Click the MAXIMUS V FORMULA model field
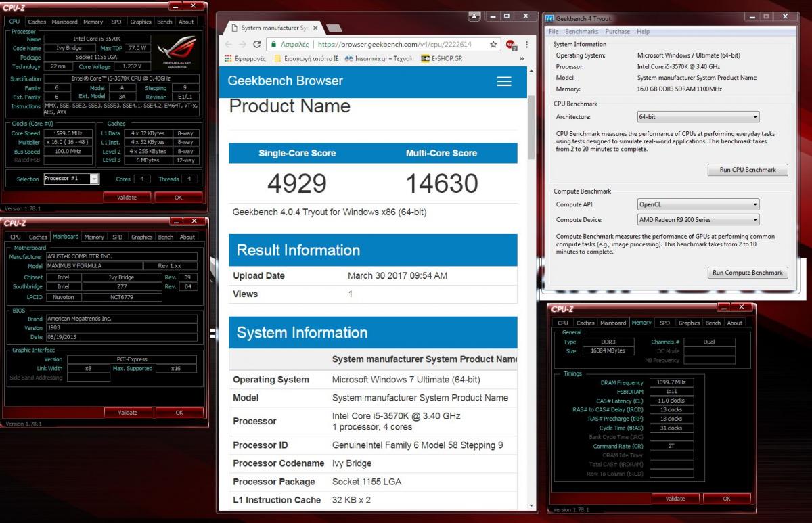Viewport: 812px width, 523px height. [94, 266]
